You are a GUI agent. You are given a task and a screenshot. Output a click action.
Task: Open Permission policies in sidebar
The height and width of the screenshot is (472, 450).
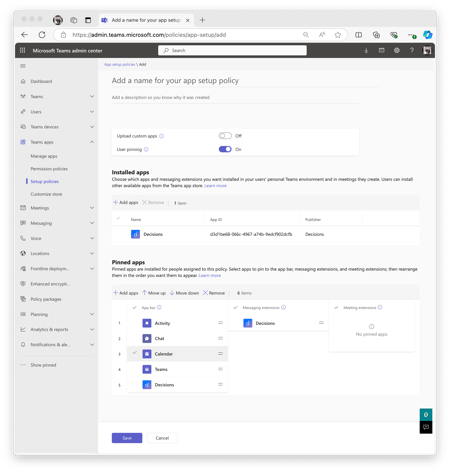(x=49, y=169)
